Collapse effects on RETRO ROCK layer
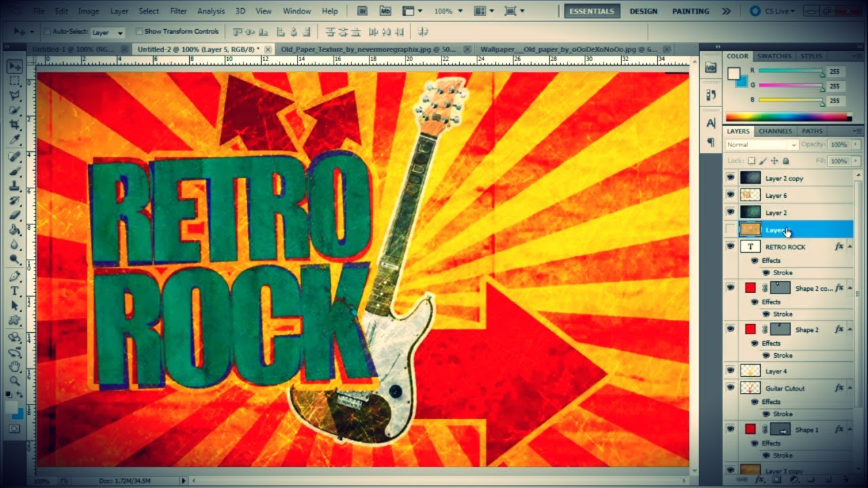This screenshot has width=868, height=488. (x=850, y=247)
